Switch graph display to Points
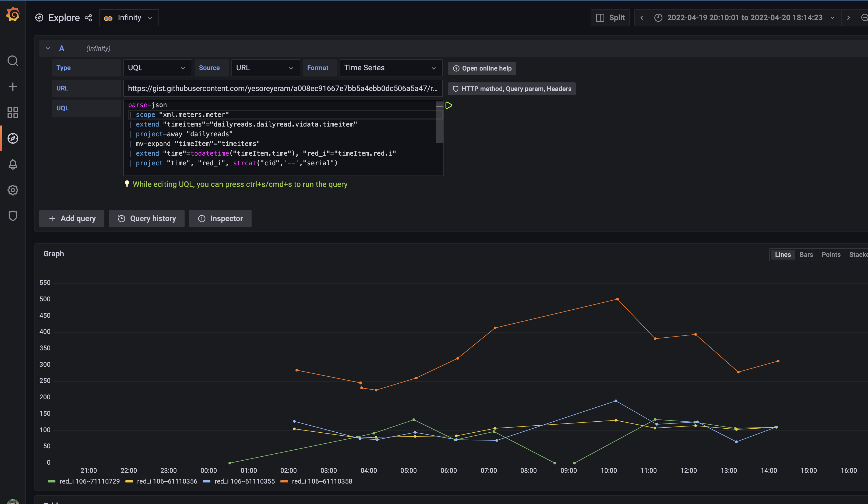 point(831,254)
